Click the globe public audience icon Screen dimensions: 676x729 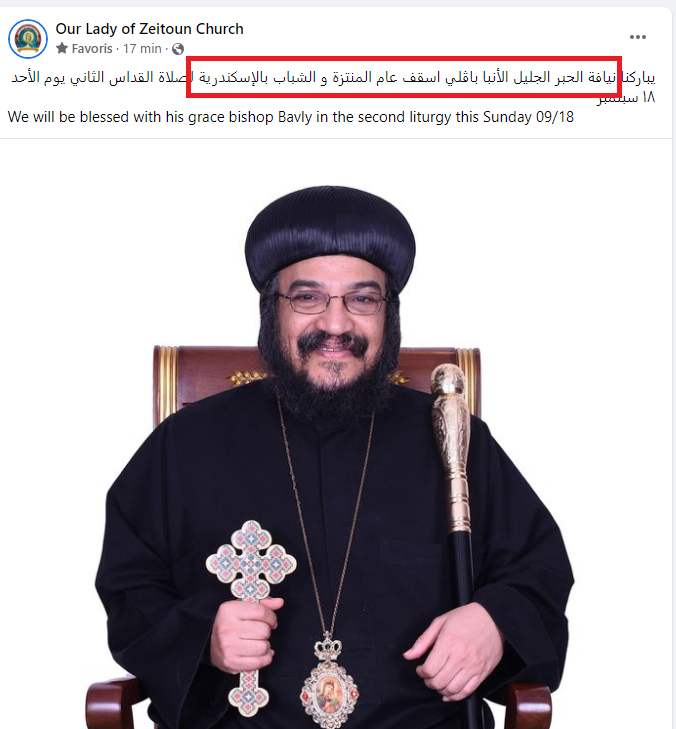pyautogui.click(x=178, y=49)
